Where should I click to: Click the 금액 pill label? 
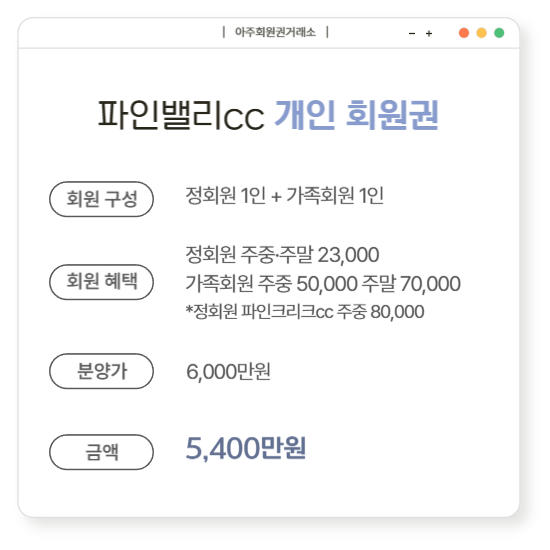pos(101,452)
